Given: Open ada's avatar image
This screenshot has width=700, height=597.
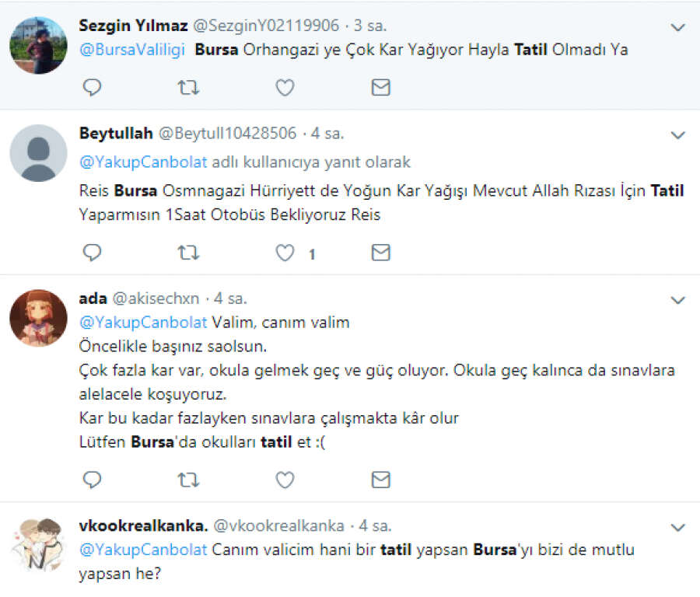Looking at the screenshot, I should tap(38, 318).
